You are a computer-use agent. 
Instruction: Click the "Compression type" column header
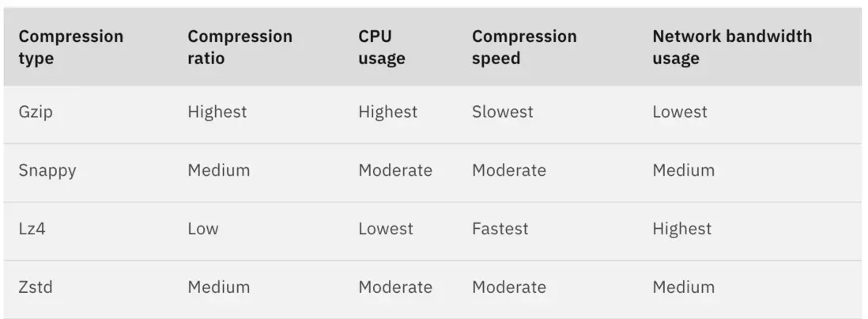[70, 47]
